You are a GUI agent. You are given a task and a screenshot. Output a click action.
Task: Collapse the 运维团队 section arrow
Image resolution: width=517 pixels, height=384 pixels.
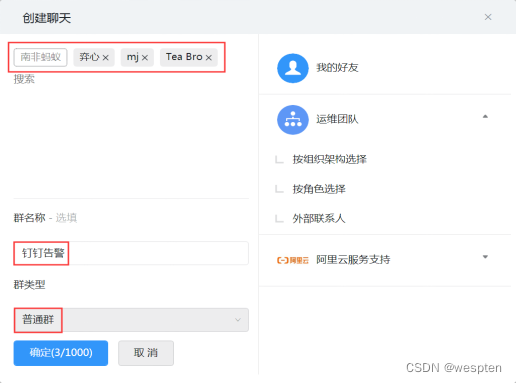tap(485, 116)
